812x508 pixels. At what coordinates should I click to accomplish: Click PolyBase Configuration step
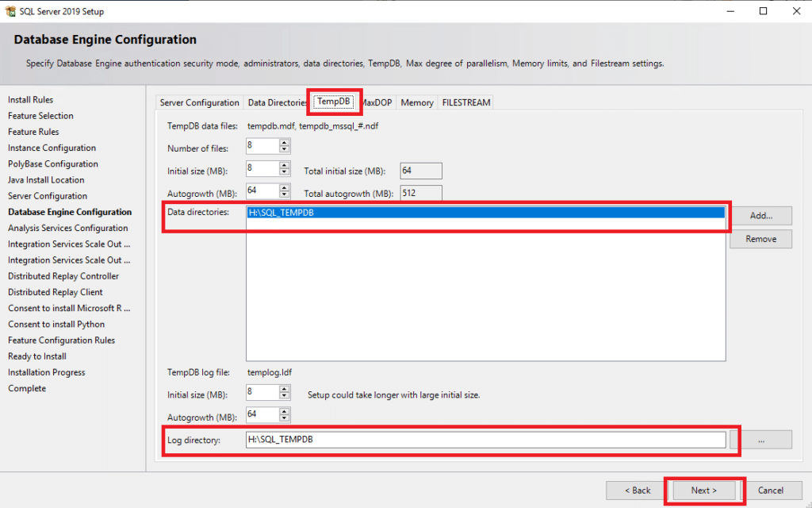[53, 164]
